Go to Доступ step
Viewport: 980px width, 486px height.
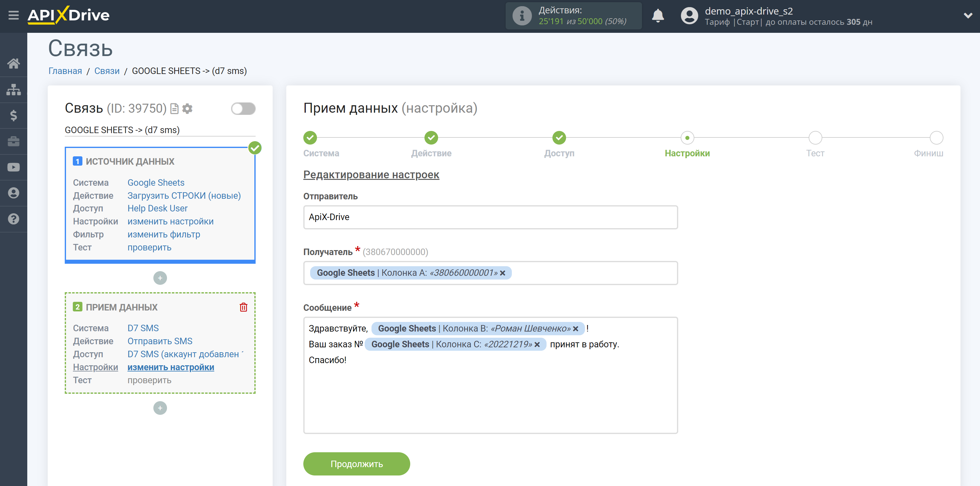559,137
